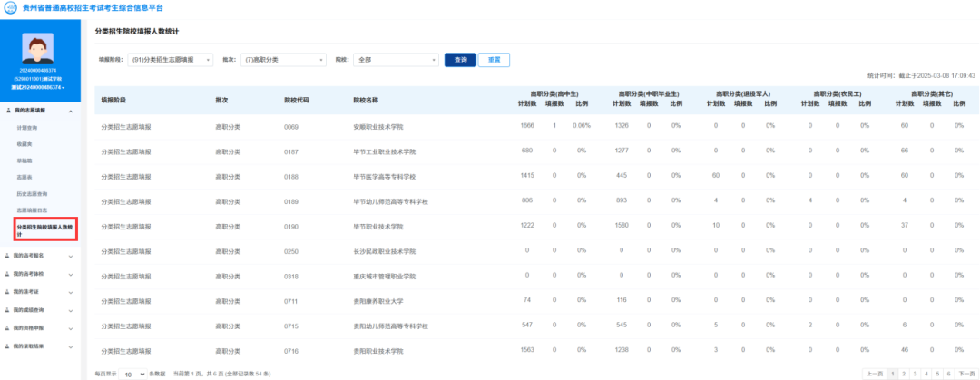Screen dimensions: 980x380
Task: Open 历史志愿查询 in the sidebar
Action: [32, 193]
